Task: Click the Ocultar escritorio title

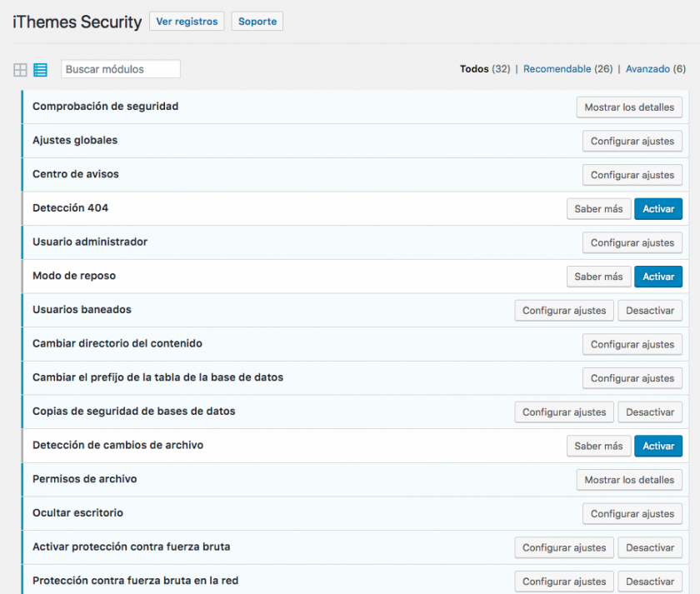Action: (77, 513)
